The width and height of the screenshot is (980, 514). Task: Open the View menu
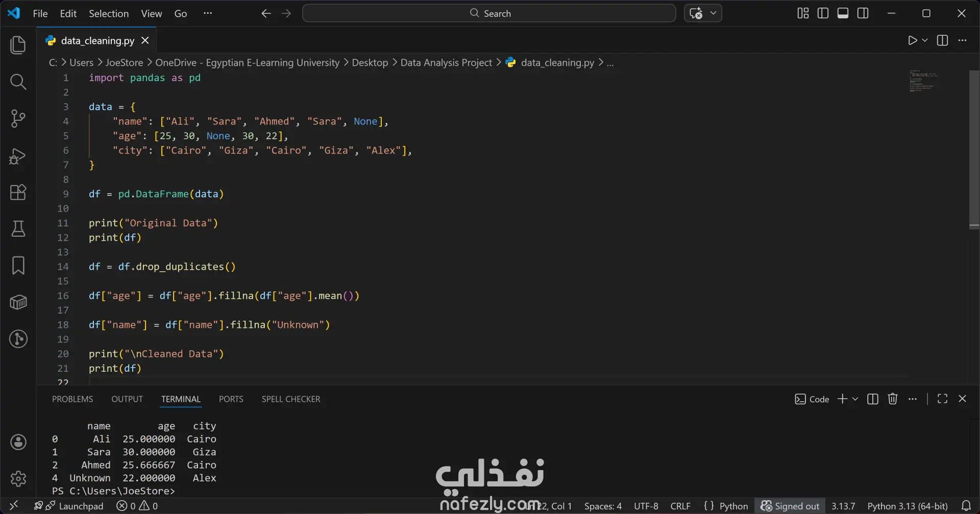click(x=152, y=13)
